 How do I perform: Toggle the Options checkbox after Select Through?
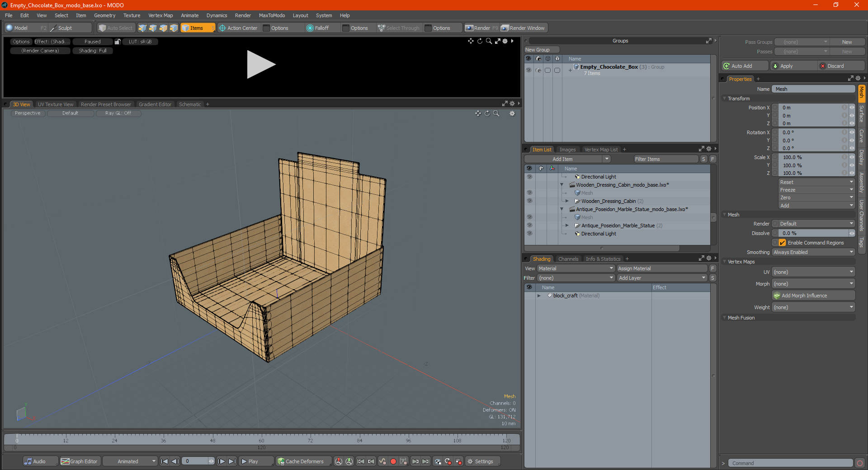coord(428,28)
